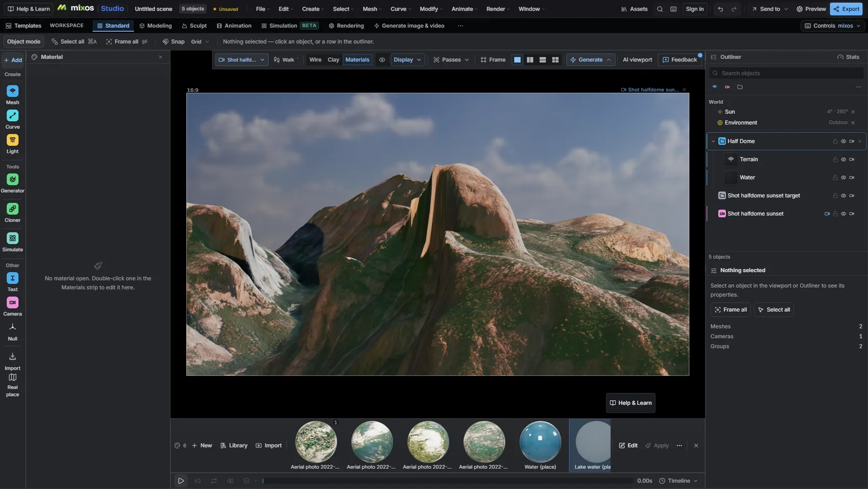868x489 pixels.
Task: Play the timeline animation
Action: tap(181, 481)
